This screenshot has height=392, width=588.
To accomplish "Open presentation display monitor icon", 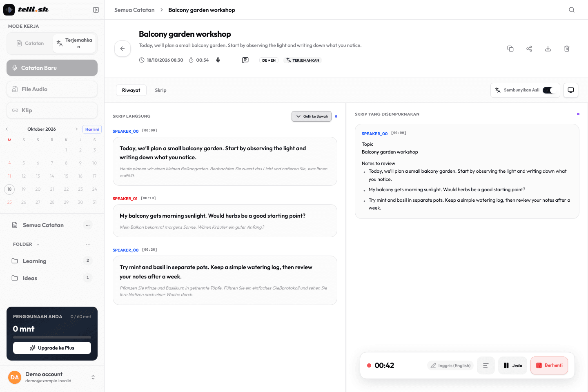I will click(571, 90).
